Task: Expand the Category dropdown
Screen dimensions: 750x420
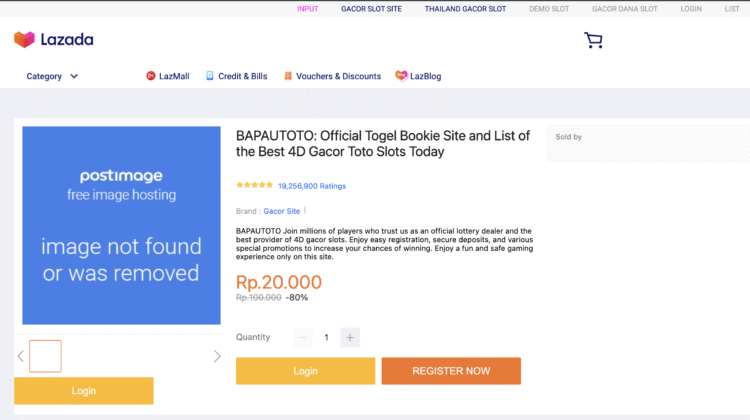Action: 52,77
